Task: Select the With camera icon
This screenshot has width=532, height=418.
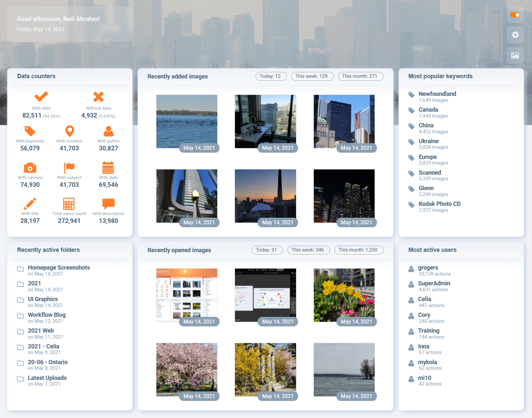Action: (x=30, y=167)
